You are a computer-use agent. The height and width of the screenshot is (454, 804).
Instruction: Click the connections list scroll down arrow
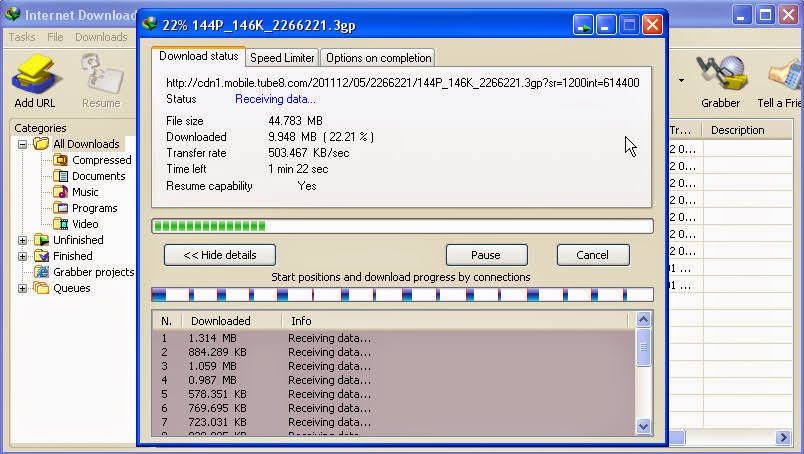(644, 426)
